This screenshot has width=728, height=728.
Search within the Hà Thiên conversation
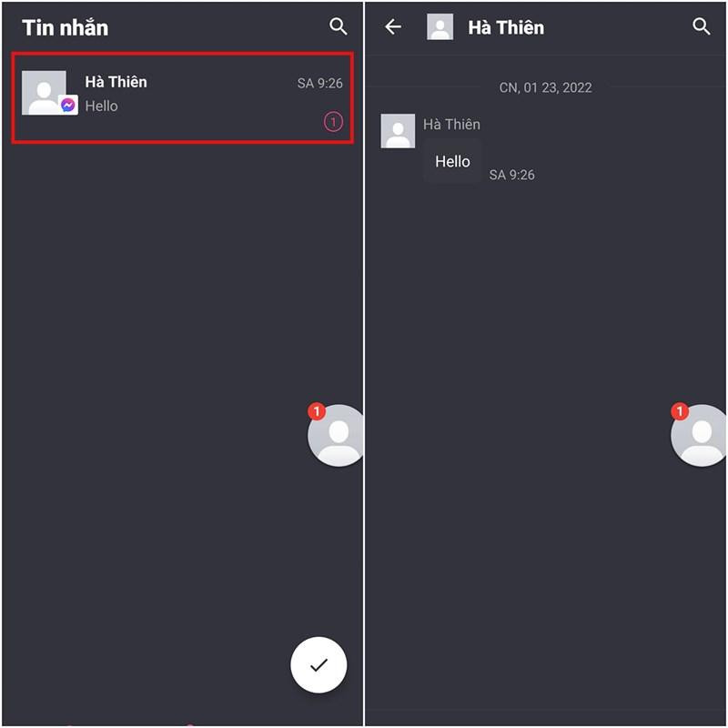pos(701,26)
